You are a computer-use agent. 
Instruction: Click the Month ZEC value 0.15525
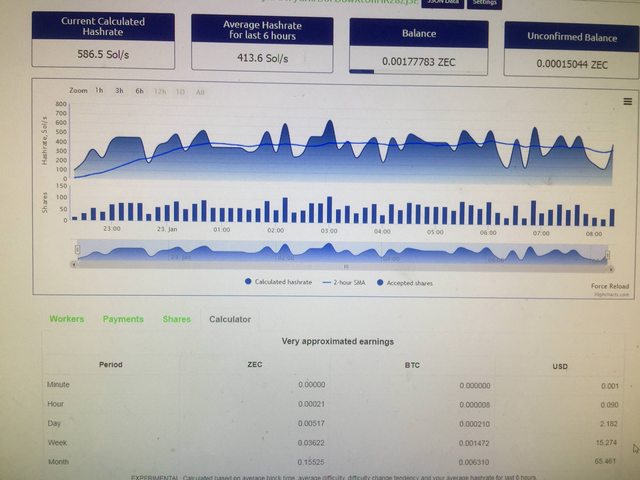coord(311,462)
